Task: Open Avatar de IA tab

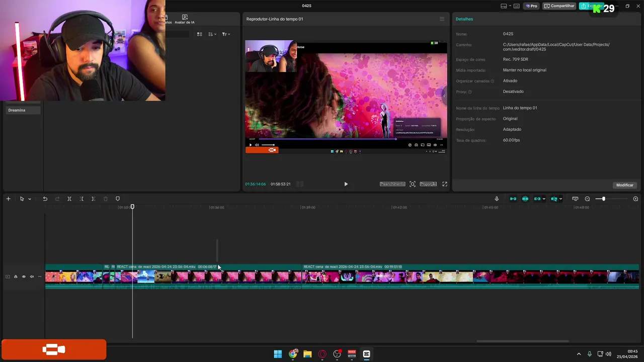Action: click(185, 20)
